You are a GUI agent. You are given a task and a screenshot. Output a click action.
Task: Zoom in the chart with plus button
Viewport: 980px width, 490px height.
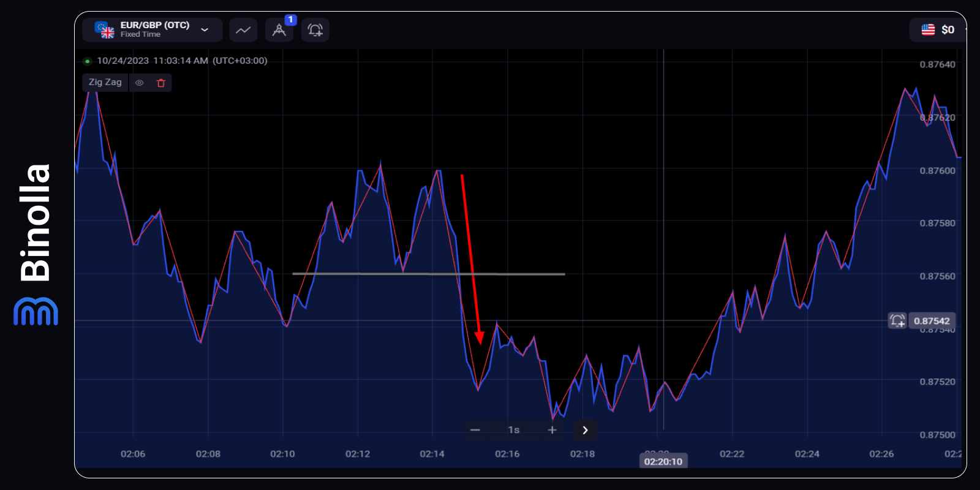(x=552, y=430)
